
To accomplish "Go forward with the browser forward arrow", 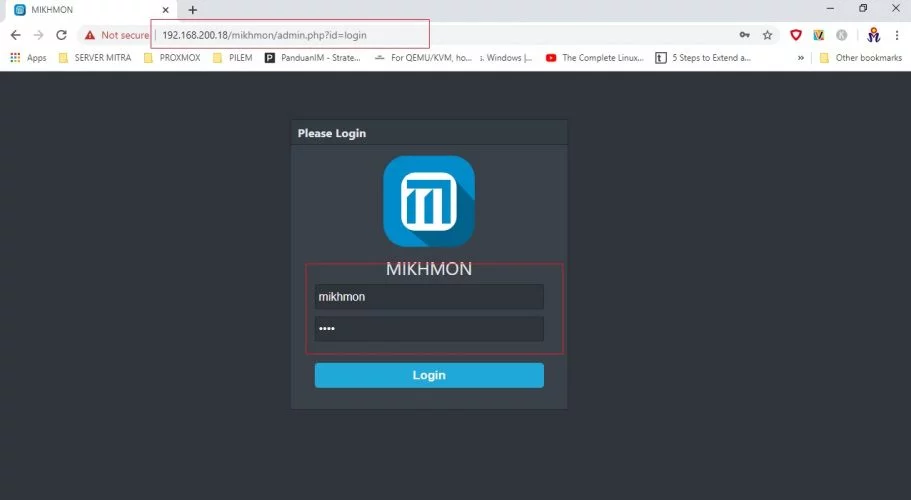I will (x=38, y=35).
